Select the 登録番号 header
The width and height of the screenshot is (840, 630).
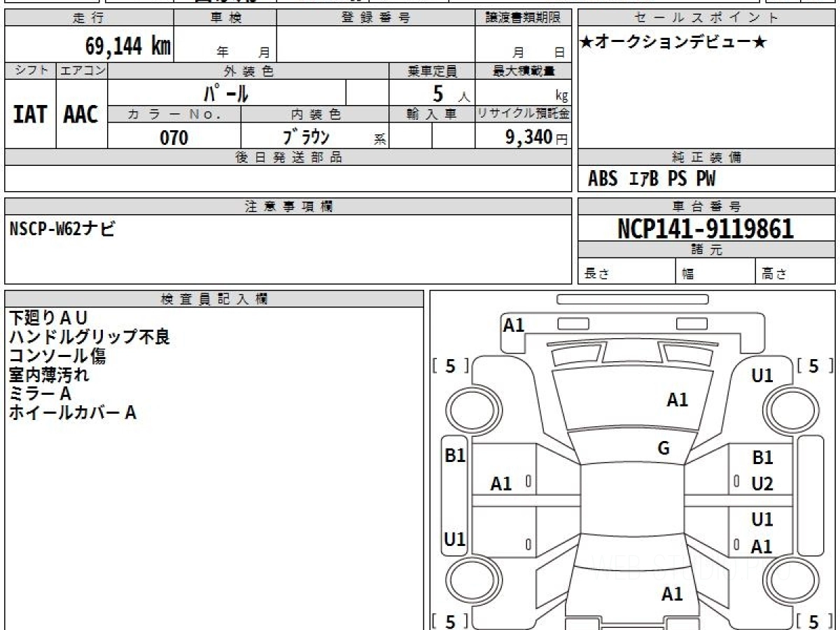(376, 18)
